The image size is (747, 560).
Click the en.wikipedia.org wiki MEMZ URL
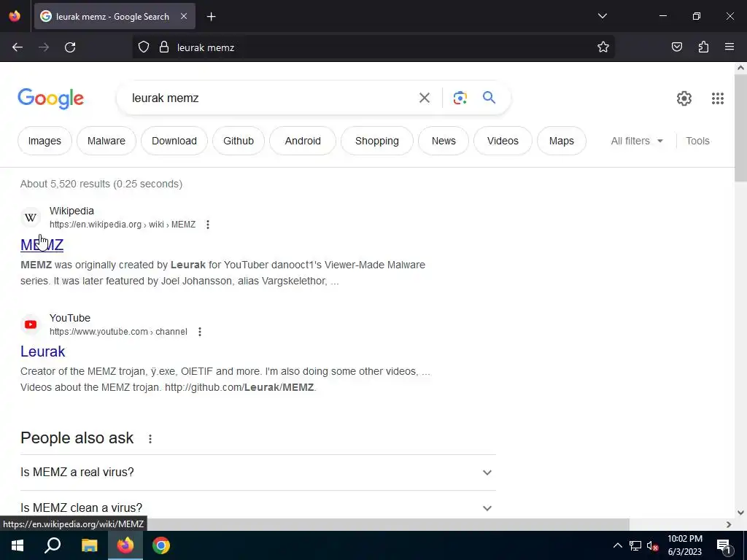pos(123,225)
